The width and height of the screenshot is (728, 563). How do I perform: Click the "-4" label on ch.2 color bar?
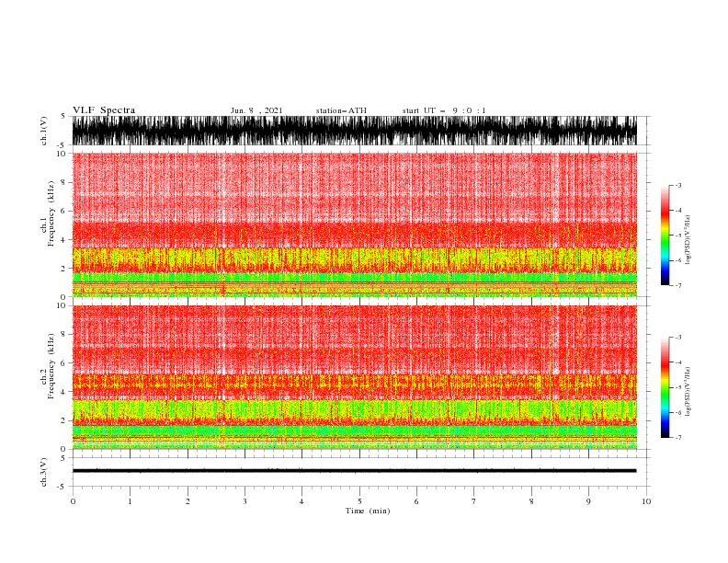[x=678, y=362]
